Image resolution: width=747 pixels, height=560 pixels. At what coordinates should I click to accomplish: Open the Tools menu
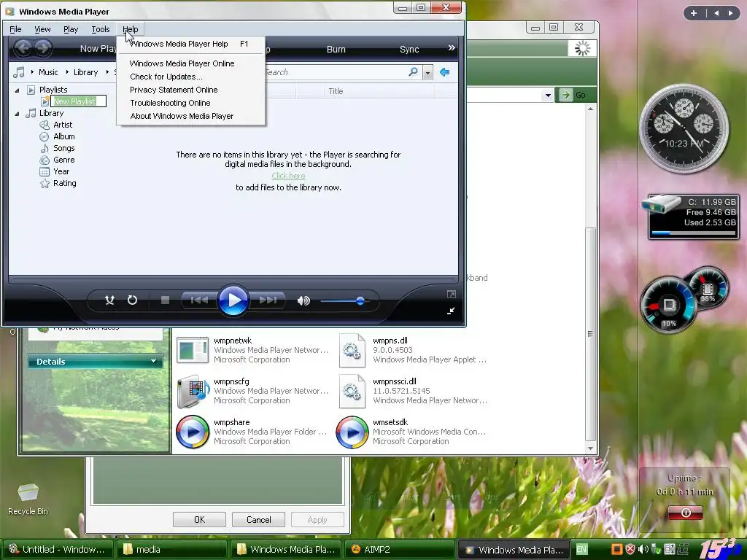(x=101, y=29)
